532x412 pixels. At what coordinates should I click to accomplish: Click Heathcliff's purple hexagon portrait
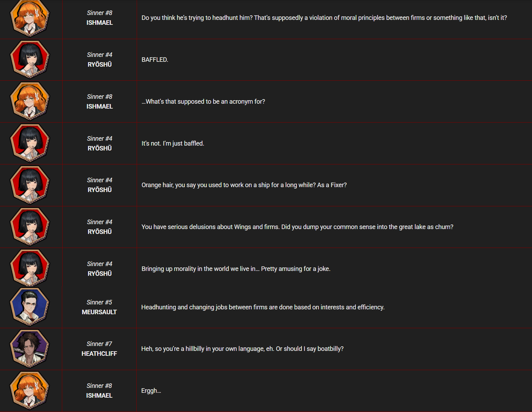tap(30, 348)
